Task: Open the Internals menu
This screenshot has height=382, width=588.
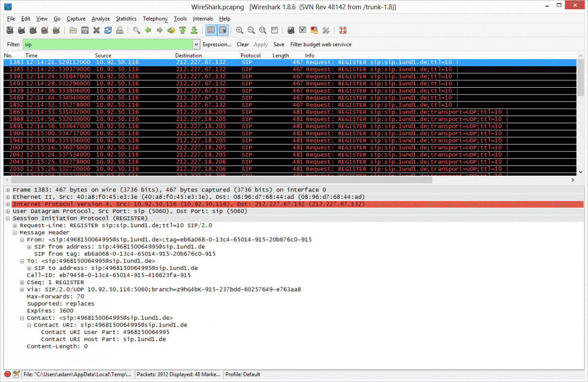Action: pyautogui.click(x=203, y=19)
